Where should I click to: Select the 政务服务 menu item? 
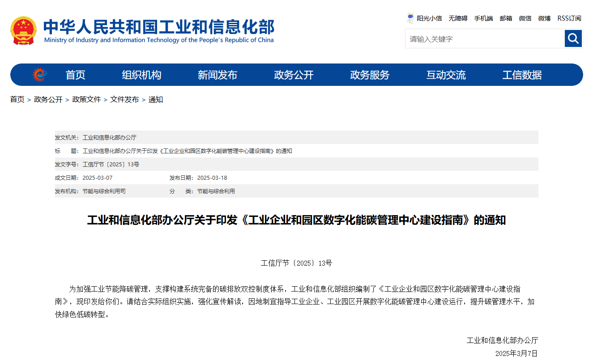pos(370,75)
